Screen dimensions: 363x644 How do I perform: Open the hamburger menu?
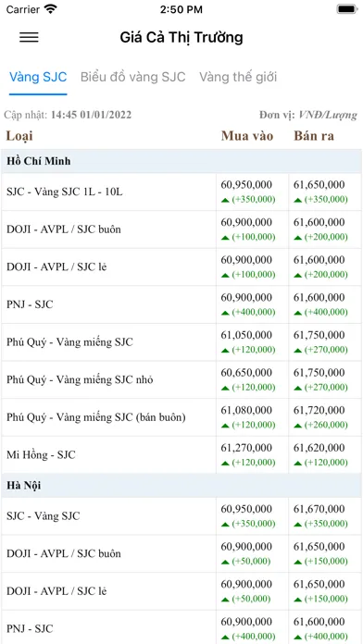coord(30,37)
